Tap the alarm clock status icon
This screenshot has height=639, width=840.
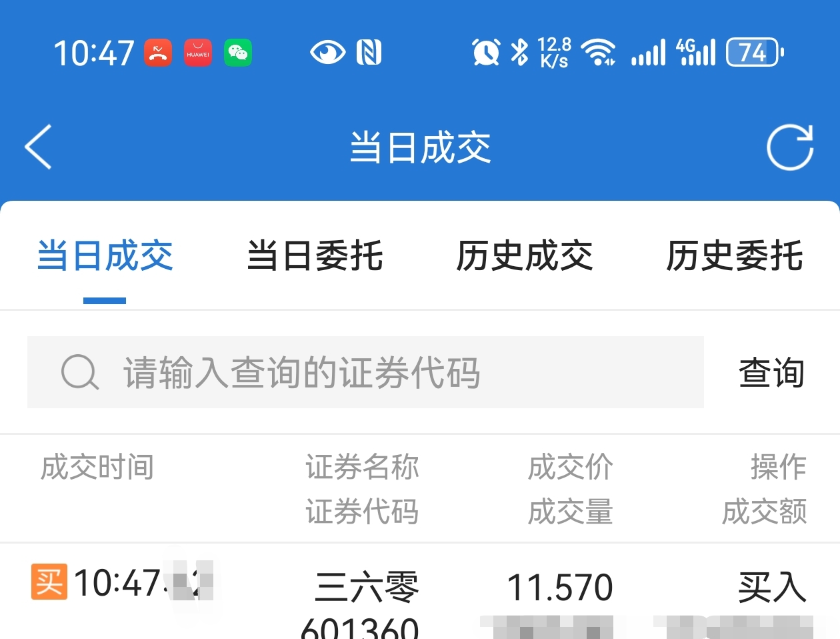pyautogui.click(x=486, y=52)
